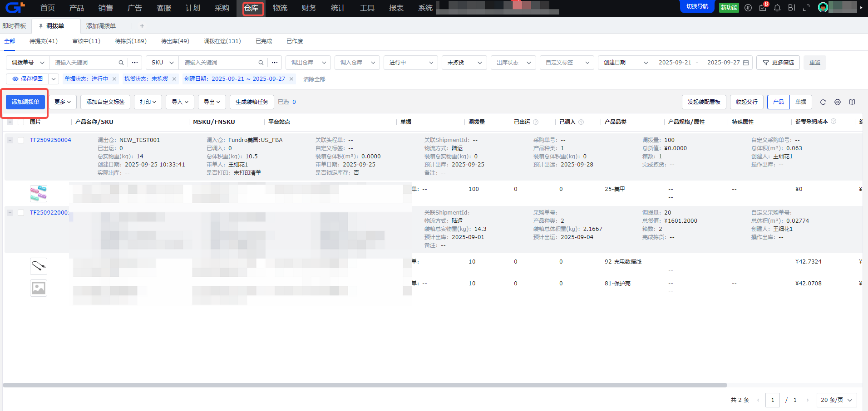Open the 进行中 status dropdown

point(411,63)
